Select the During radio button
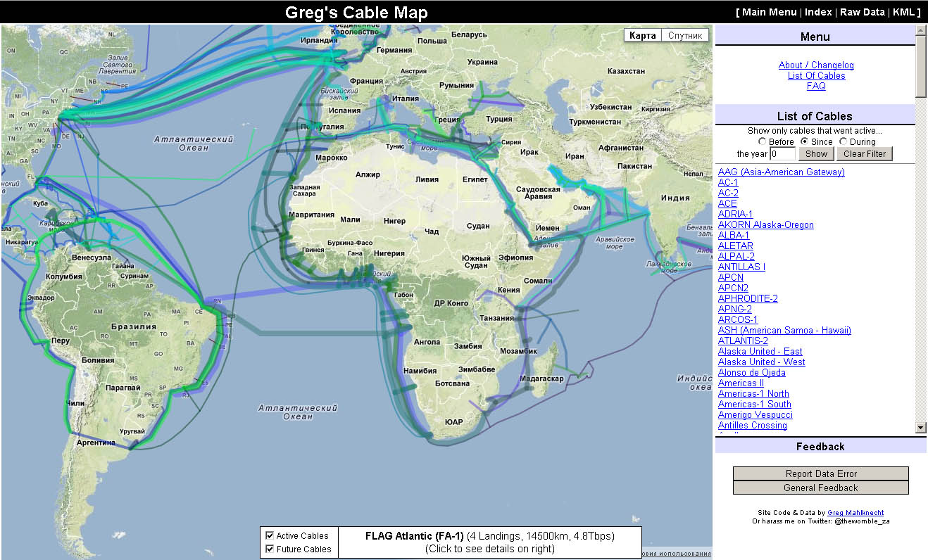This screenshot has height=560, width=928. click(844, 142)
